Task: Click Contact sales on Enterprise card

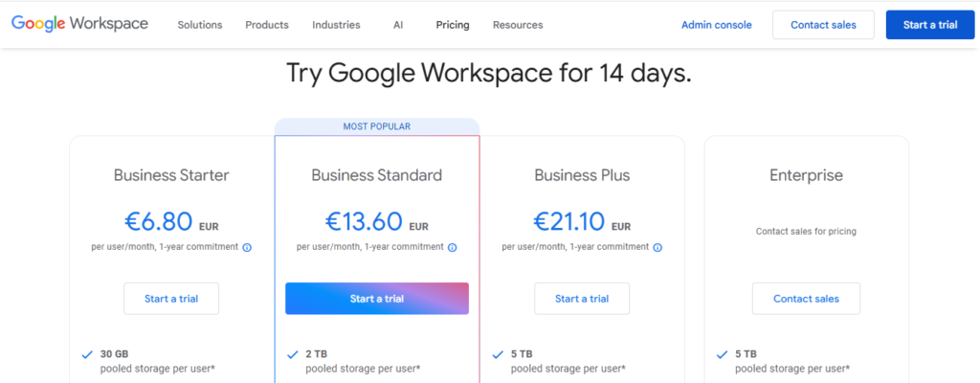Action: (x=806, y=299)
